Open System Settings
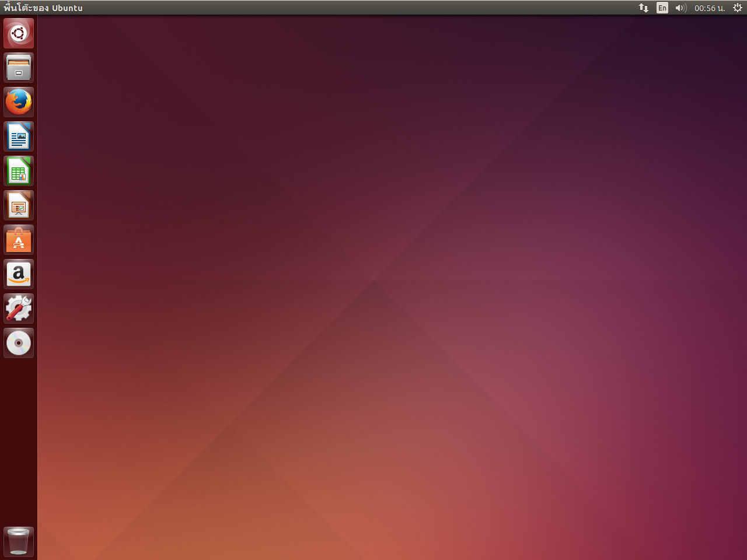Screen dimensions: 747x560 (x=19, y=309)
